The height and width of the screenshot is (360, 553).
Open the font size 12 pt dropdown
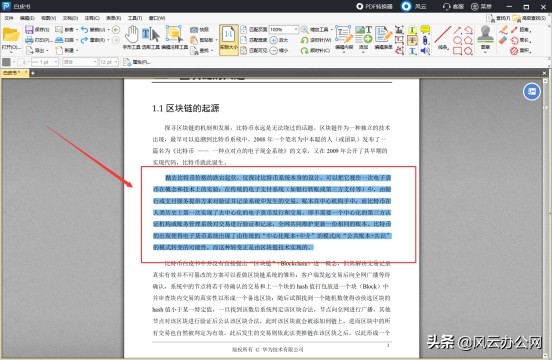point(115,62)
